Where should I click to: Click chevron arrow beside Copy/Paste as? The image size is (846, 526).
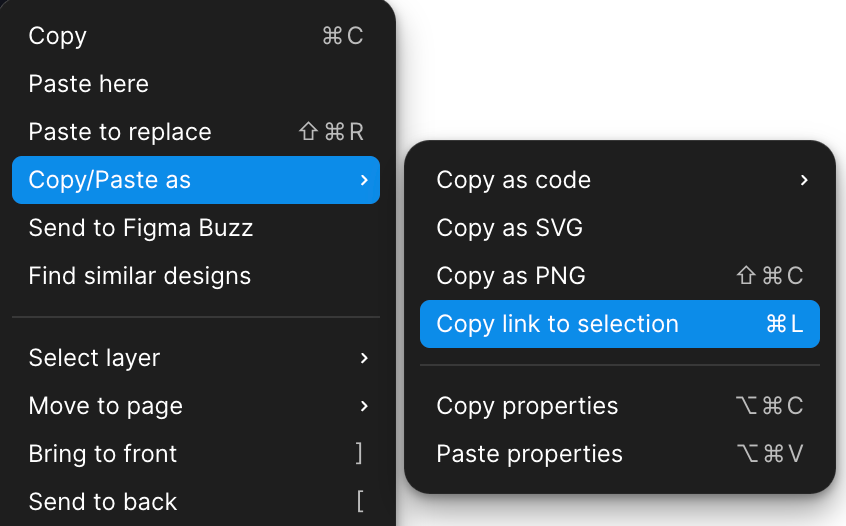[x=364, y=180]
